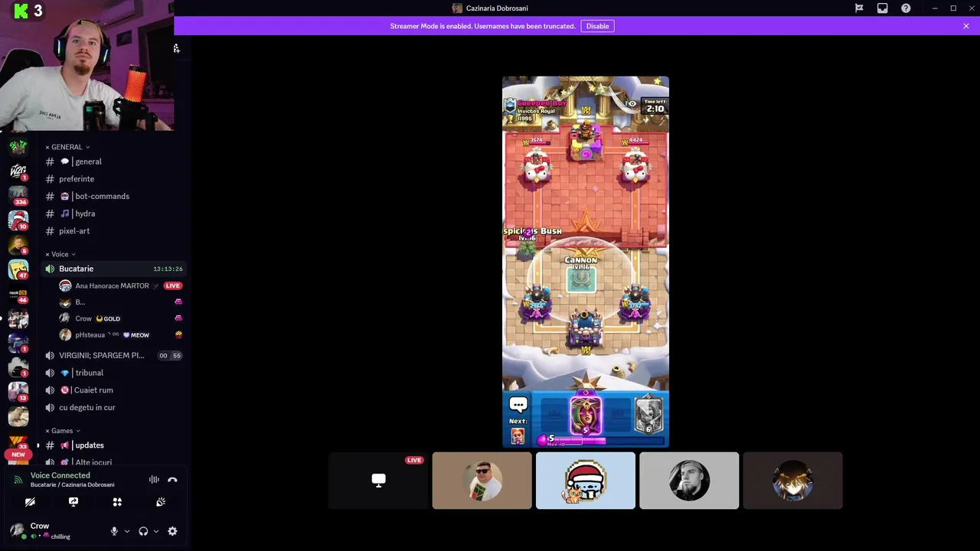
Task: Open Crow's user profile avatar
Action: [x=17, y=530]
